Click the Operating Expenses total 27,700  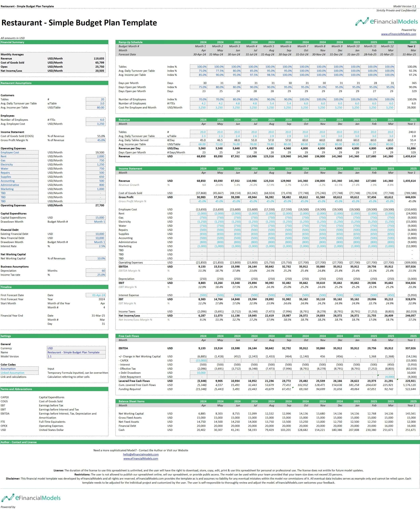100,205
